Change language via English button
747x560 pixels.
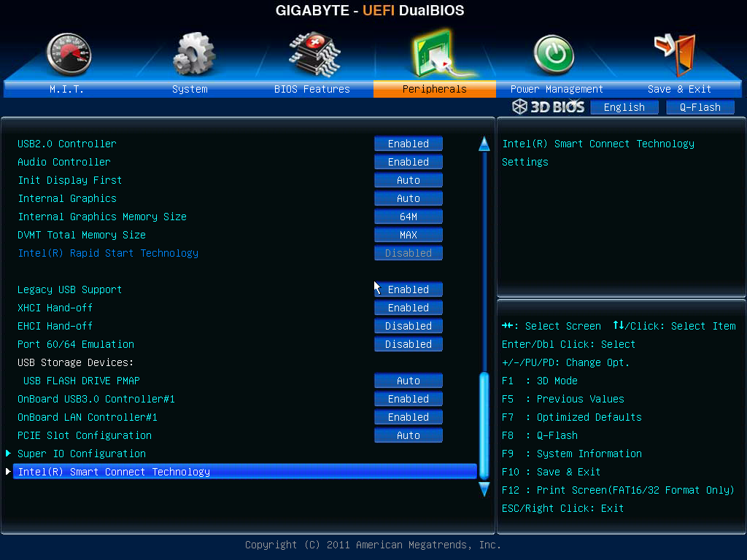[x=624, y=107]
